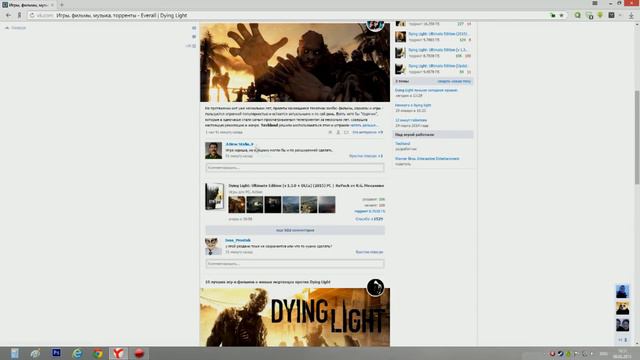Expand the 'еще 3464 комментария' bar

click(x=295, y=230)
